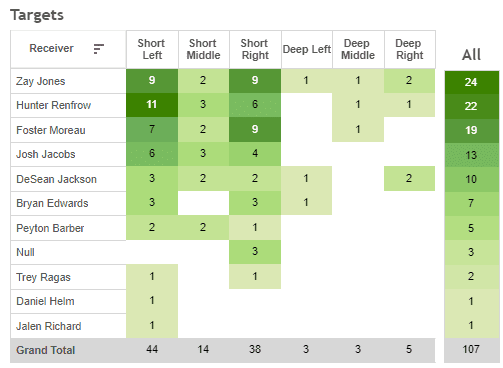This screenshot has width=503, height=368.
Task: Select Bryan Edwards Deep Left cell
Action: click(x=306, y=203)
